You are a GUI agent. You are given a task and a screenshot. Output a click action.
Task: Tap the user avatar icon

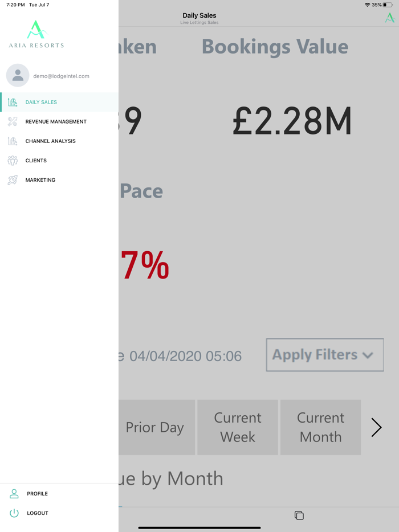coord(18,75)
